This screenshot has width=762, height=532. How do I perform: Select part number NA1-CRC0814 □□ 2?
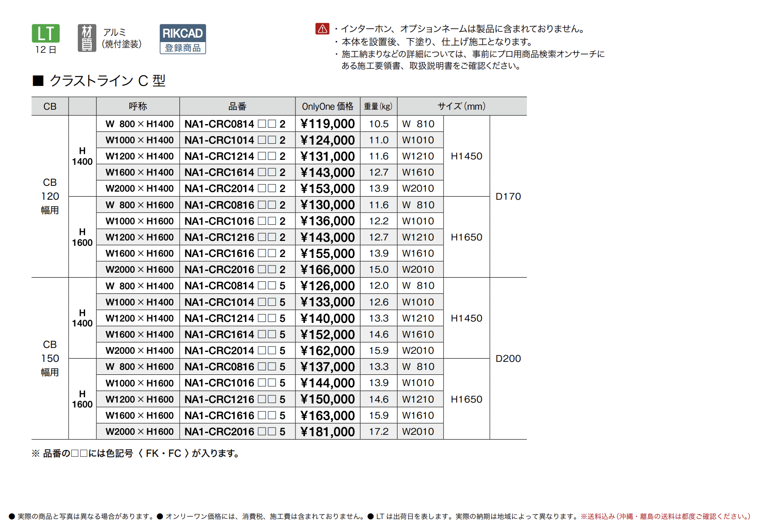(x=235, y=124)
